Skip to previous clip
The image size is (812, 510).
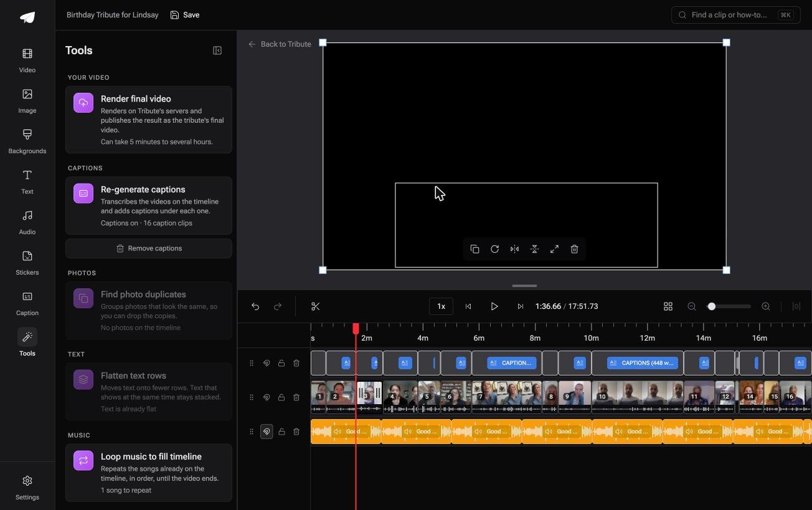468,306
